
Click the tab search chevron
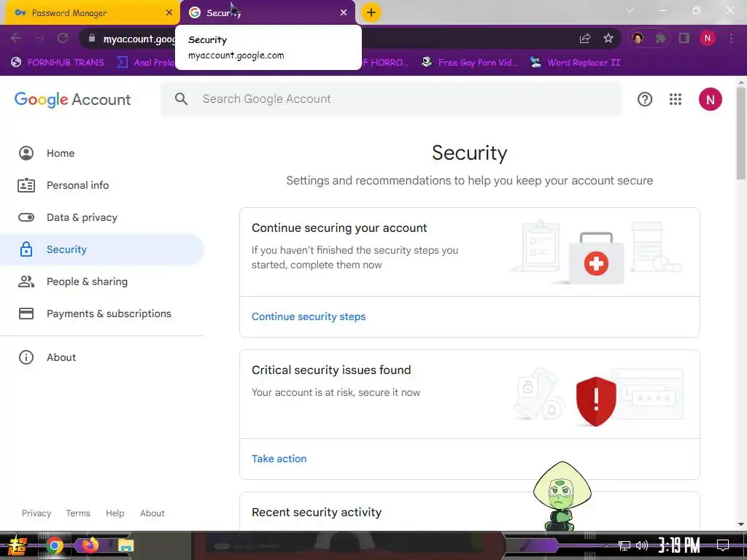point(630,10)
